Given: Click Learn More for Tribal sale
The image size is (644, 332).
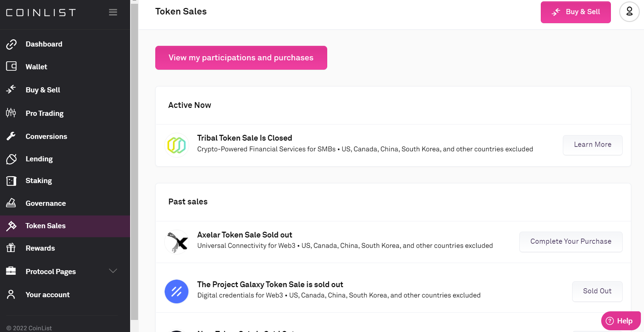Looking at the screenshot, I should coord(592,145).
